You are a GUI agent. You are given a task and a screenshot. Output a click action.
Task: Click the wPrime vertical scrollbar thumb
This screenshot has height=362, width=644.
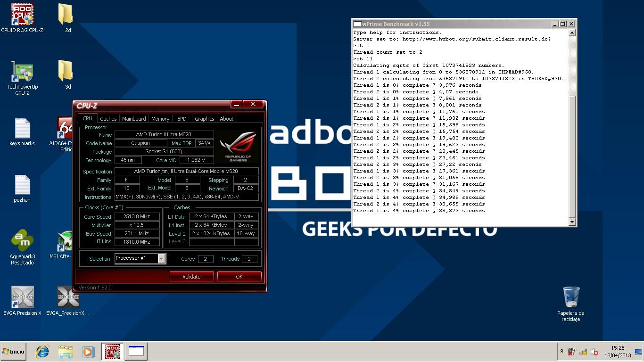[572, 156]
